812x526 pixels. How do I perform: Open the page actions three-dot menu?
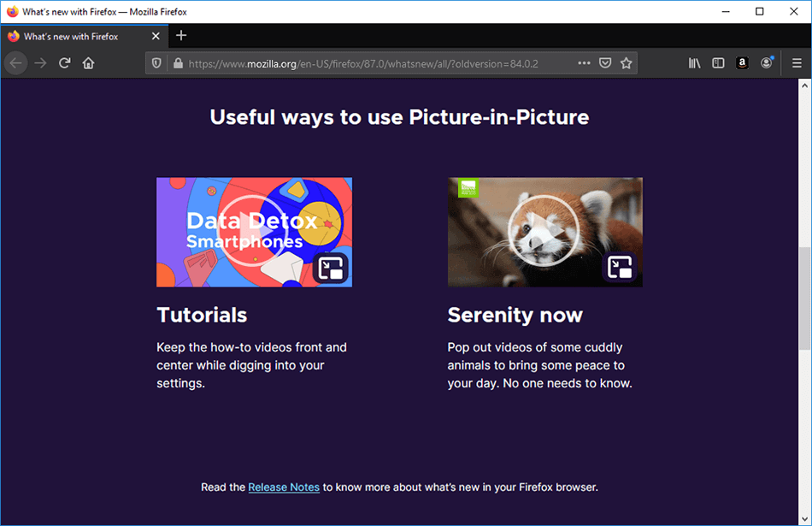point(584,63)
